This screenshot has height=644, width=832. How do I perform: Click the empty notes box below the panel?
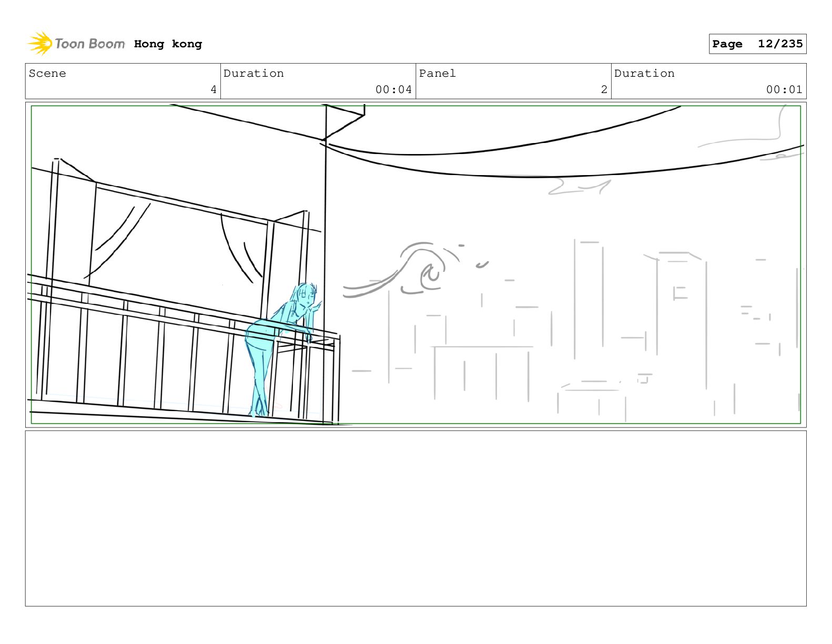point(415,518)
